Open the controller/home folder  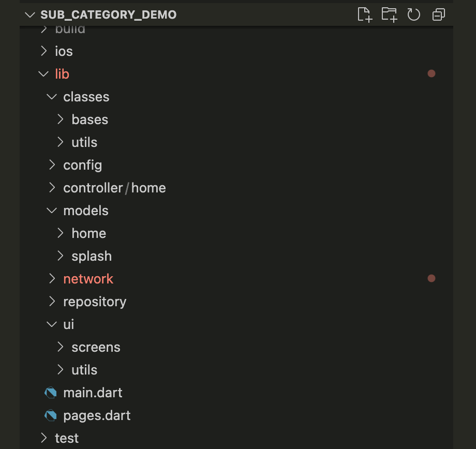[x=114, y=188]
